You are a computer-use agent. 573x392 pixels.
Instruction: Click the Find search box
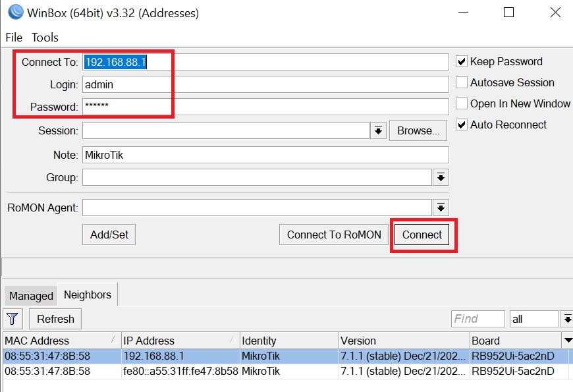[x=478, y=319]
